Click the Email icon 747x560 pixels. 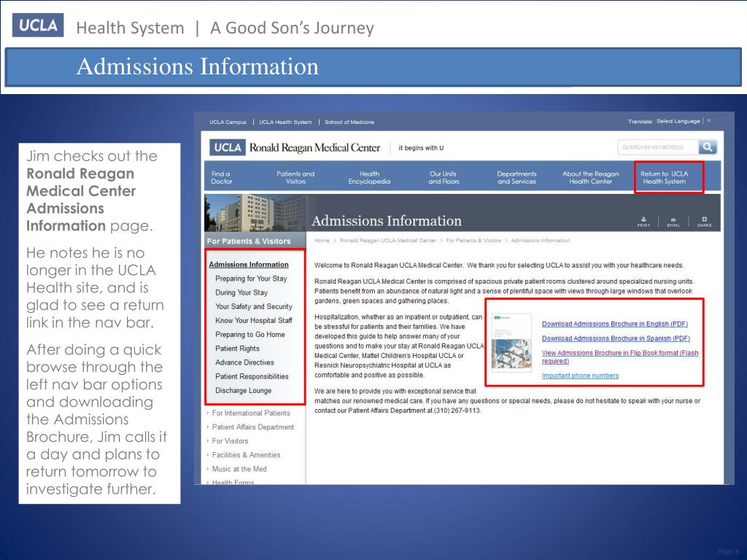(x=673, y=222)
